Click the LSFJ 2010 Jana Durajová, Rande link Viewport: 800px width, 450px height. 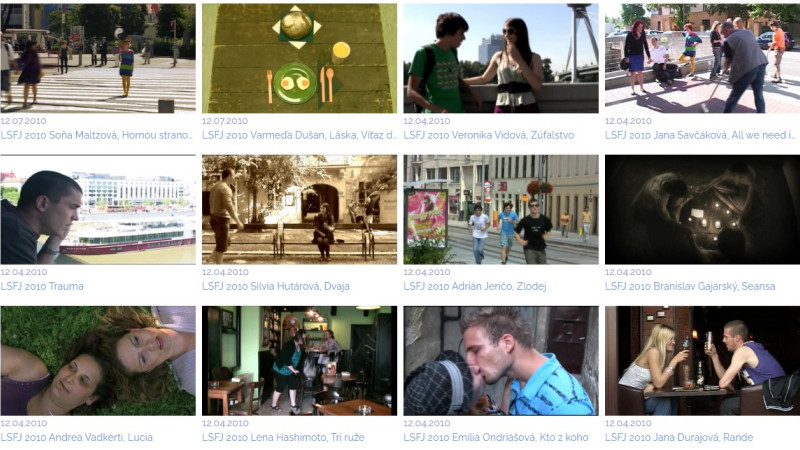coord(679,437)
